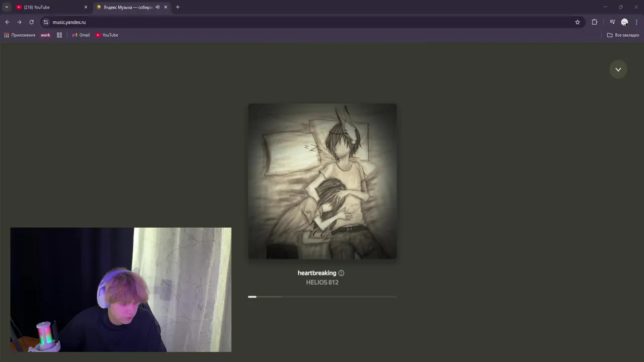Image resolution: width=644 pixels, height=362 pixels.
Task: Open the work bookmark folder
Action: 45,35
